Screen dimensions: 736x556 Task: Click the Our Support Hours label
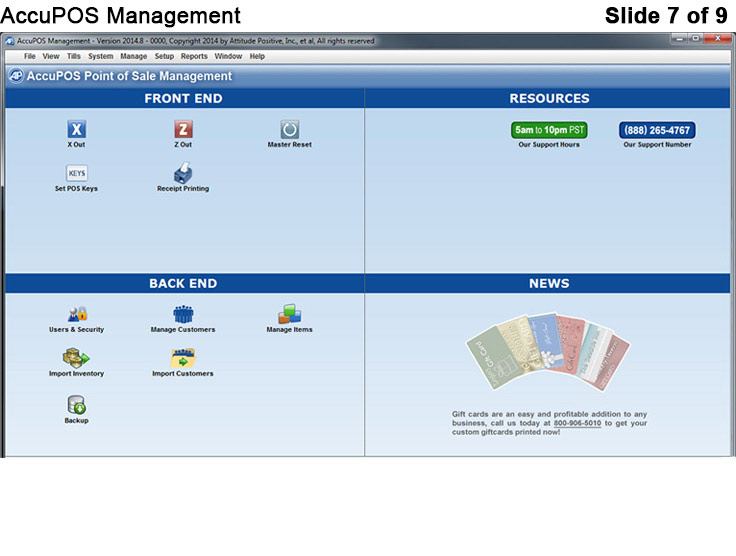coord(549,145)
